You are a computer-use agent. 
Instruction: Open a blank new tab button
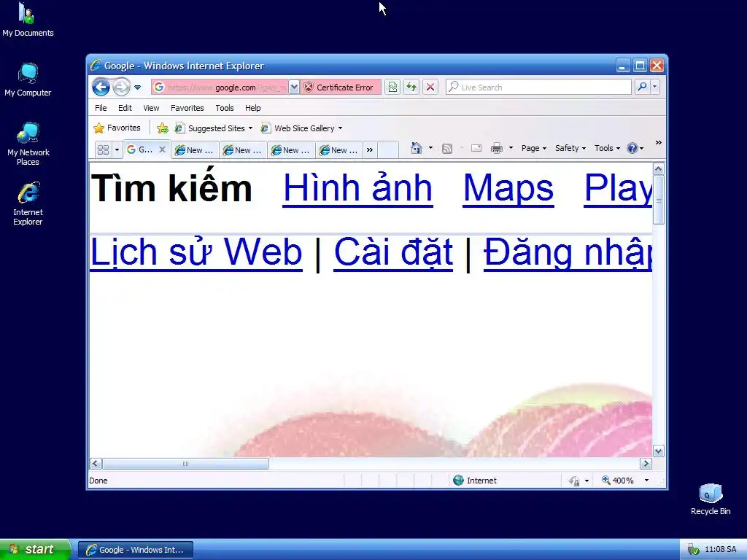pos(388,150)
